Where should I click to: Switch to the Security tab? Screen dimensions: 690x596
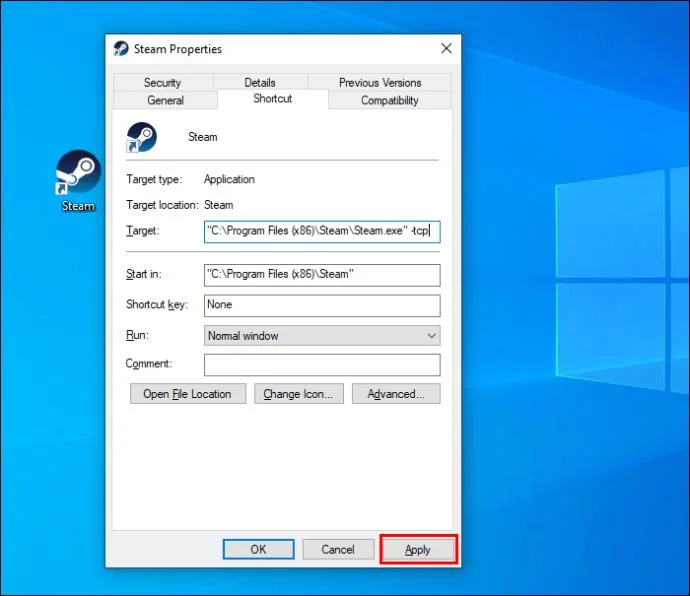[x=162, y=82]
